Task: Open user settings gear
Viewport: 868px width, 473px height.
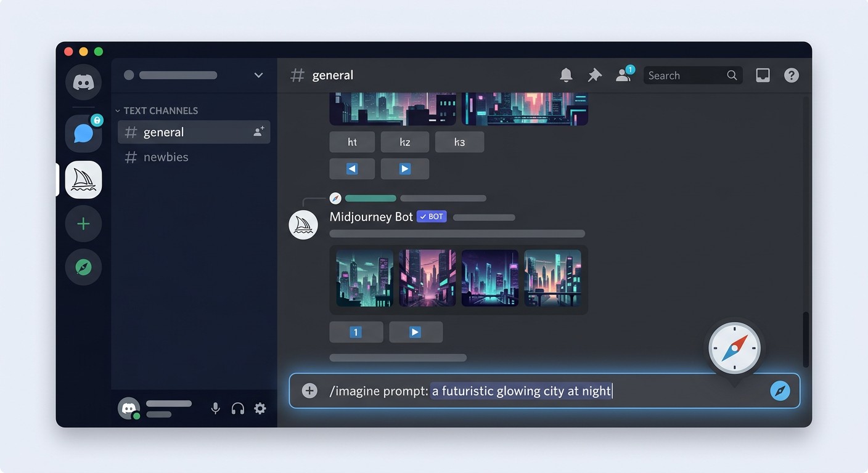Action: 260,408
